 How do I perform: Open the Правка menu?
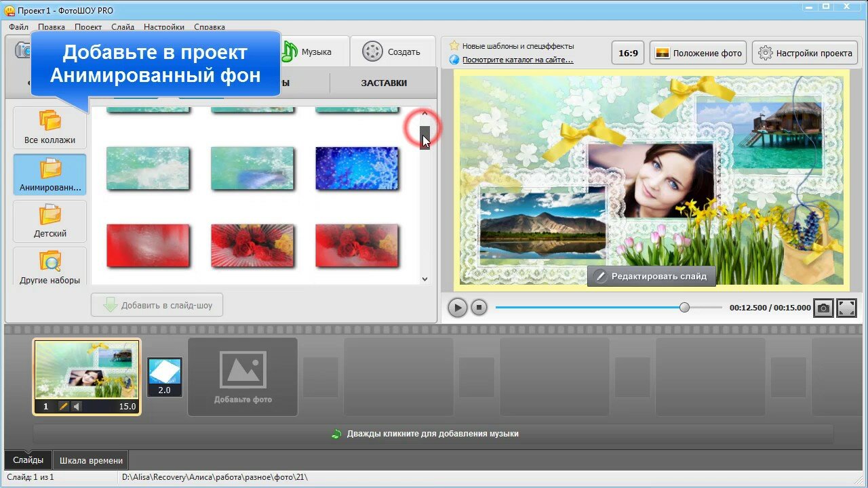52,27
